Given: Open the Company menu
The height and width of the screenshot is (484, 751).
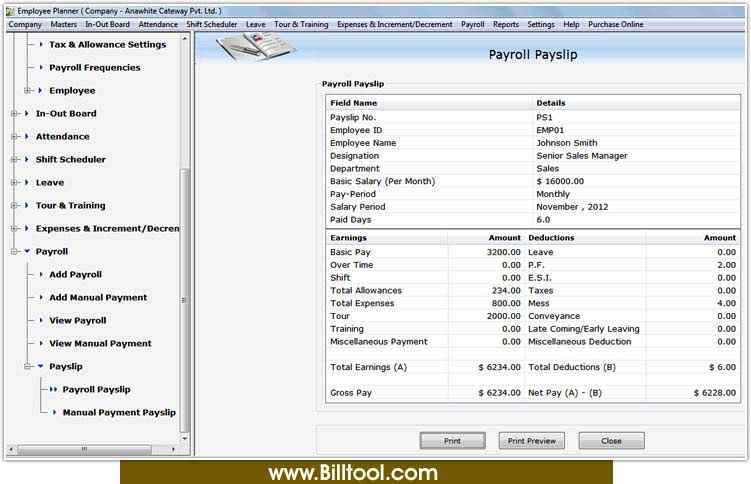Looking at the screenshot, I should pos(25,24).
